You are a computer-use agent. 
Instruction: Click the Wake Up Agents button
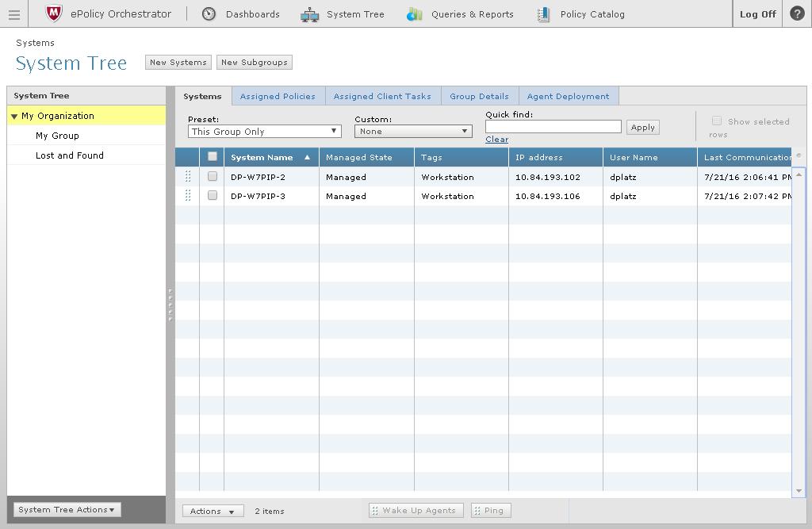pyautogui.click(x=416, y=510)
